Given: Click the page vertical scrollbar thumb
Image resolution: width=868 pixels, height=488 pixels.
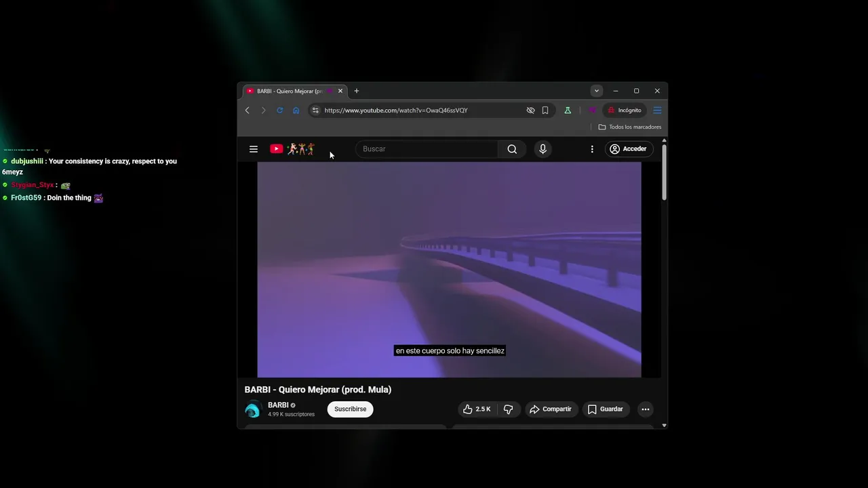Looking at the screenshot, I should (x=665, y=173).
